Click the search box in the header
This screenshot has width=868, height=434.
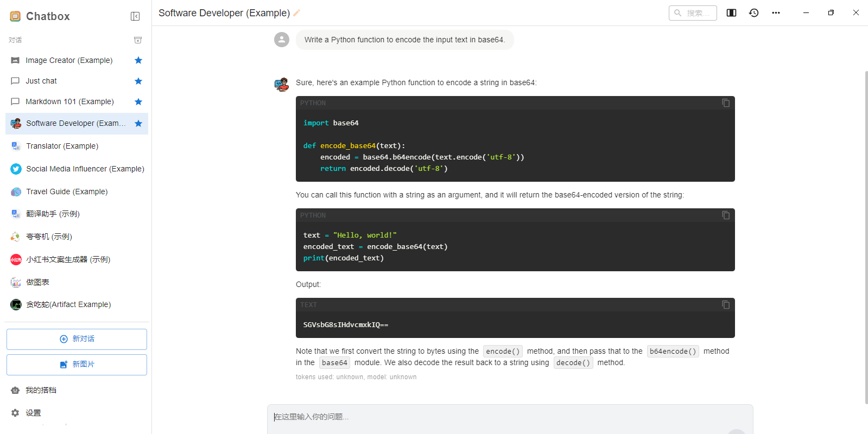pos(693,13)
